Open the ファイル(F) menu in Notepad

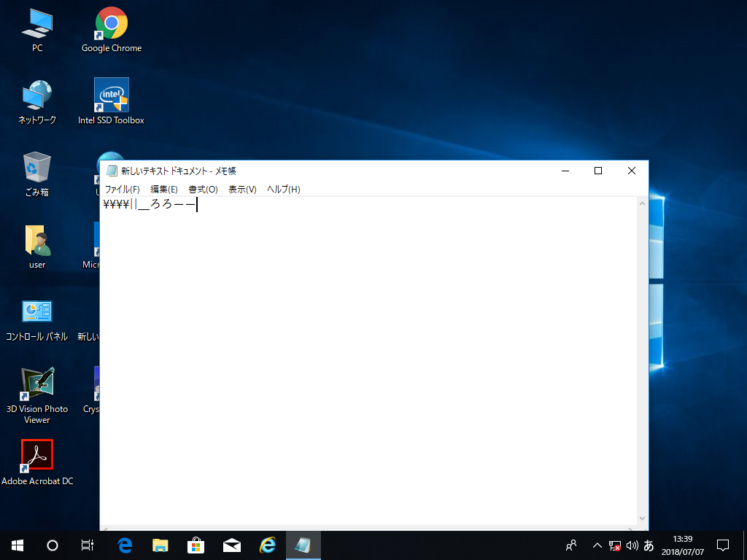tap(121, 189)
